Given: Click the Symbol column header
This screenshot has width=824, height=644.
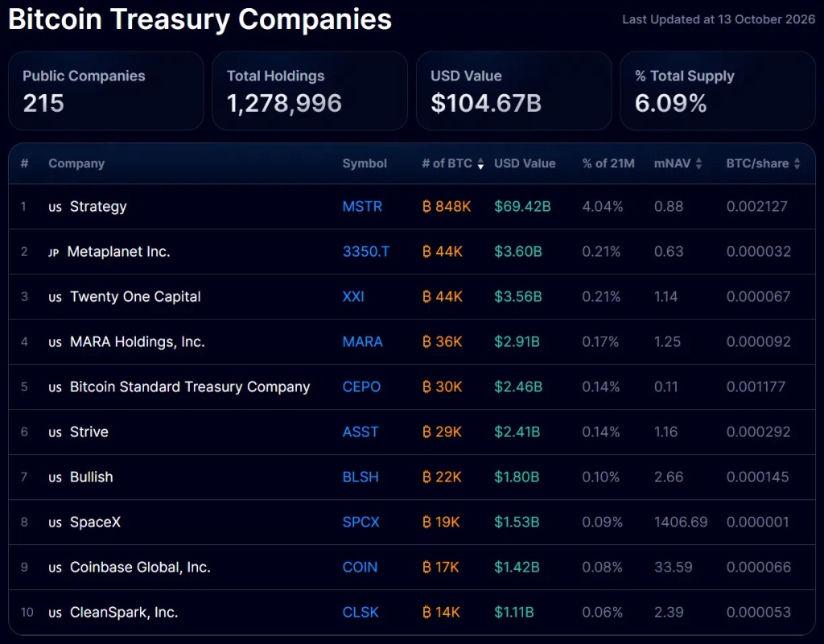Looking at the screenshot, I should [365, 163].
